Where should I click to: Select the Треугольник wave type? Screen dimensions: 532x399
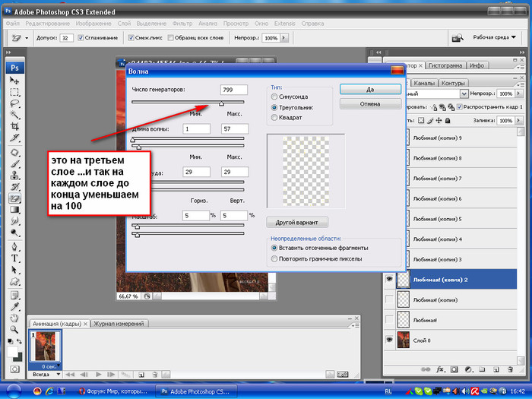pos(274,108)
